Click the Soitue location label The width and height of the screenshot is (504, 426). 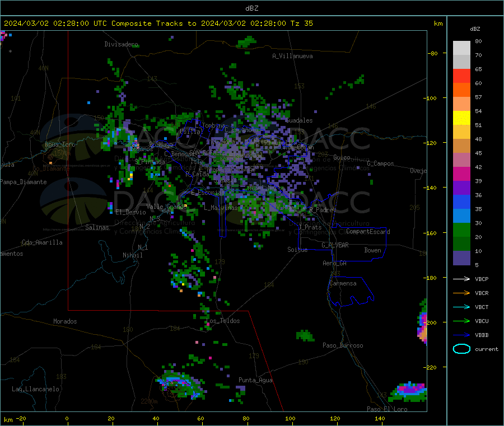297,250
